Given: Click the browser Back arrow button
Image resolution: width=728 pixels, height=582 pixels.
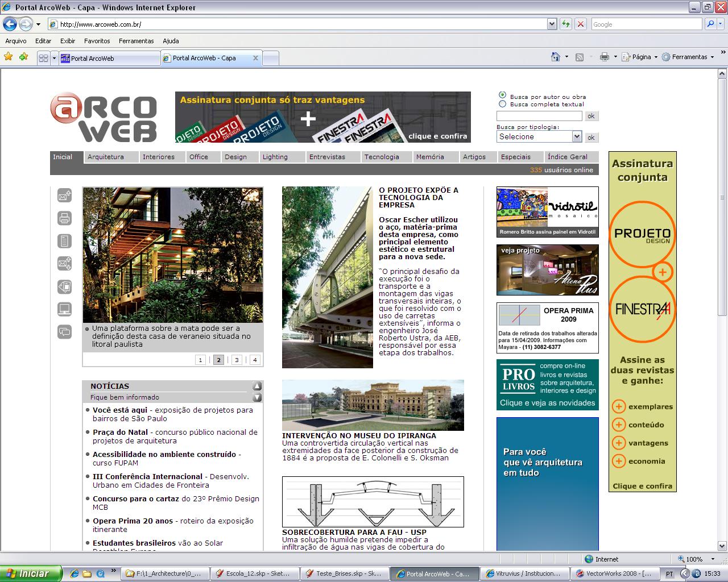Looking at the screenshot, I should pyautogui.click(x=10, y=24).
